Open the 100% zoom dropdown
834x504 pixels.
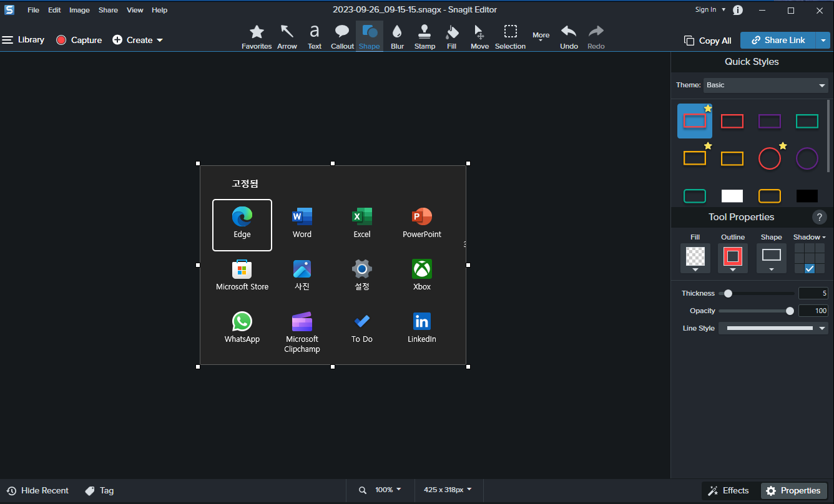(x=388, y=490)
